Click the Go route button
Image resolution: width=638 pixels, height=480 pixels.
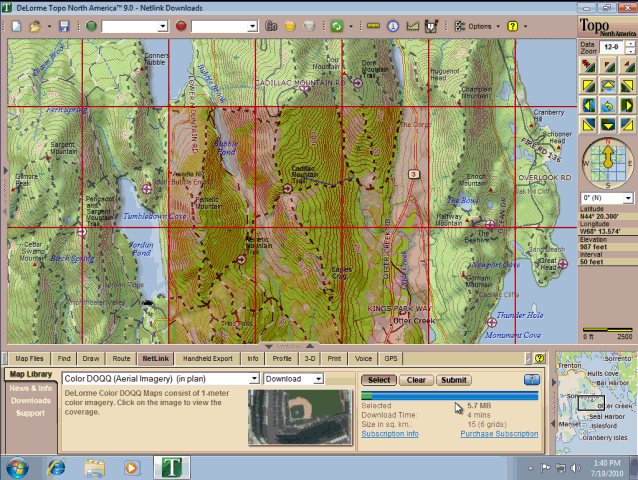click(x=271, y=26)
